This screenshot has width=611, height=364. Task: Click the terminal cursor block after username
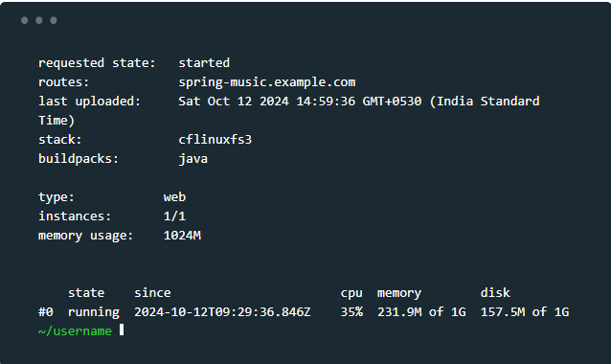pyautogui.click(x=122, y=330)
